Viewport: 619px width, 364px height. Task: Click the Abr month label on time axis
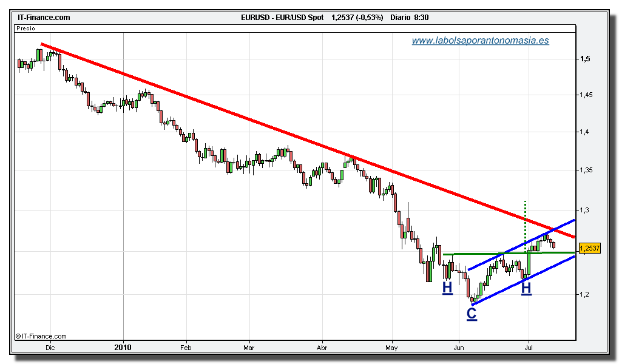(322, 348)
